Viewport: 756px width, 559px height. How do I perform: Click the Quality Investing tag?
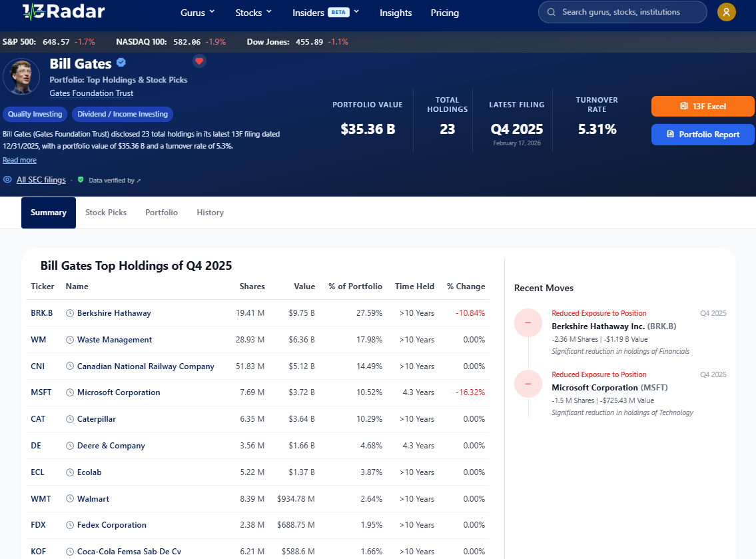tap(35, 114)
